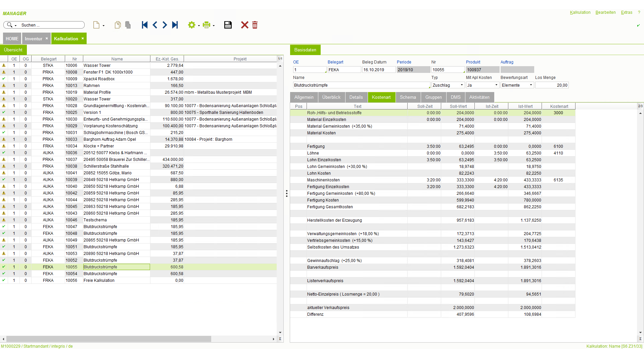Select the Wasser Tower row 10006
Screen dimensions: 644x349
pyautogui.click(x=138, y=66)
